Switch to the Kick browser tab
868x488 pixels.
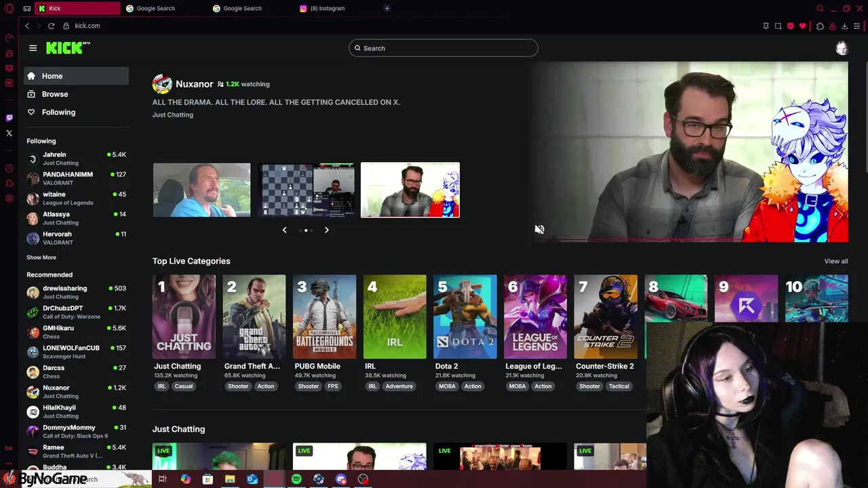point(77,8)
